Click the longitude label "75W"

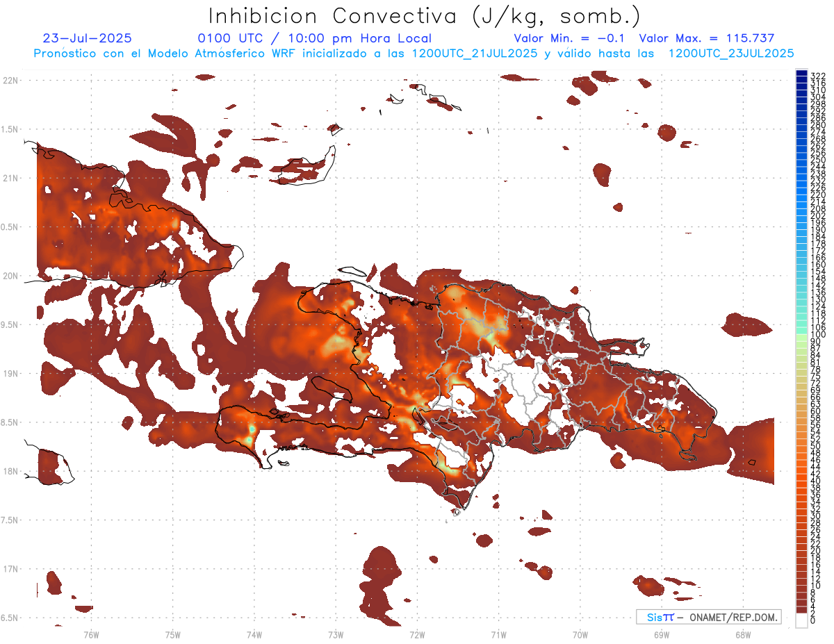click(x=173, y=634)
